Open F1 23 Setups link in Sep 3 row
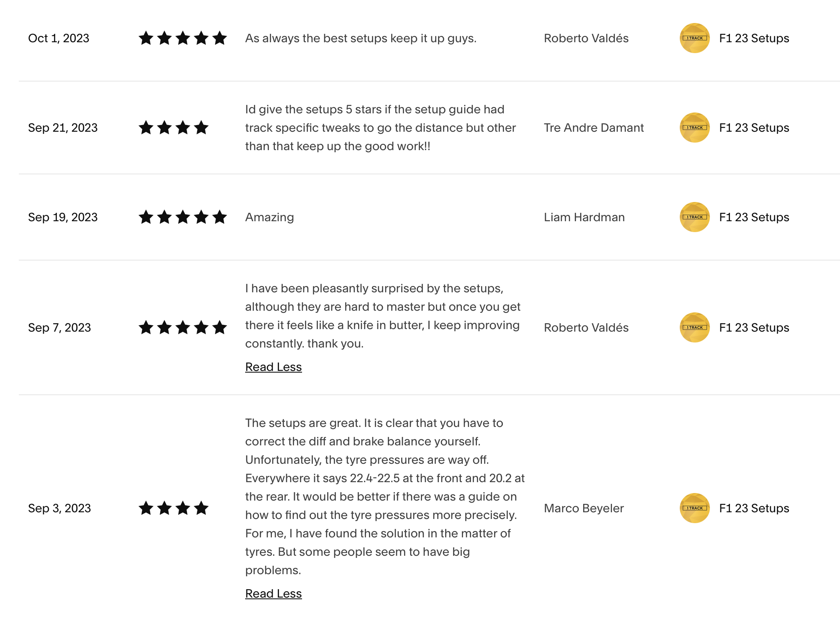840x621 pixels. point(754,508)
